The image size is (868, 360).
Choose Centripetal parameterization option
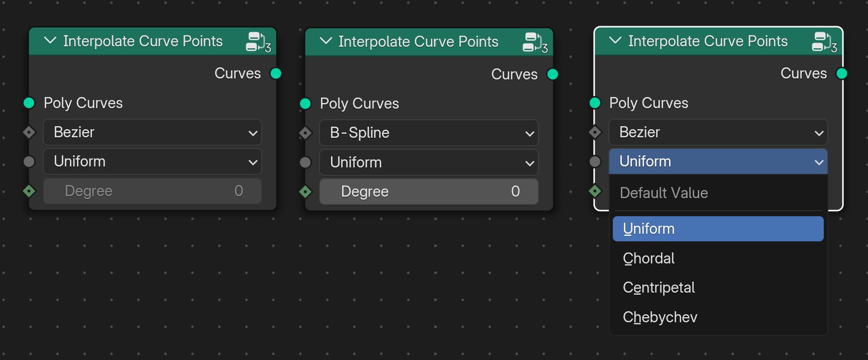(x=718, y=288)
